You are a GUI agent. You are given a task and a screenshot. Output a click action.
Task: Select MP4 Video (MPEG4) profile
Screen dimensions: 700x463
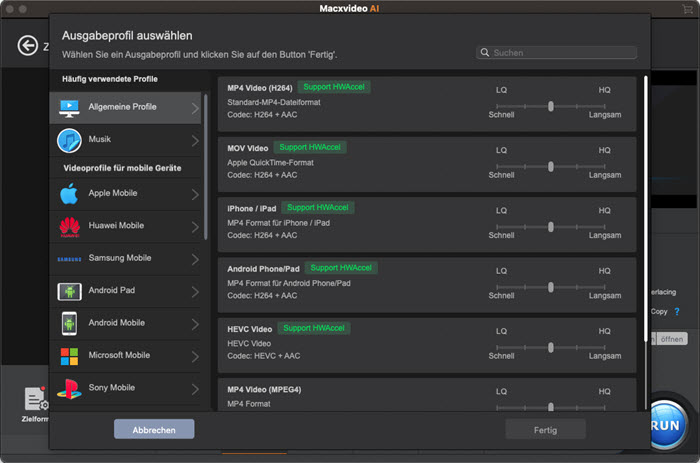[427, 395]
